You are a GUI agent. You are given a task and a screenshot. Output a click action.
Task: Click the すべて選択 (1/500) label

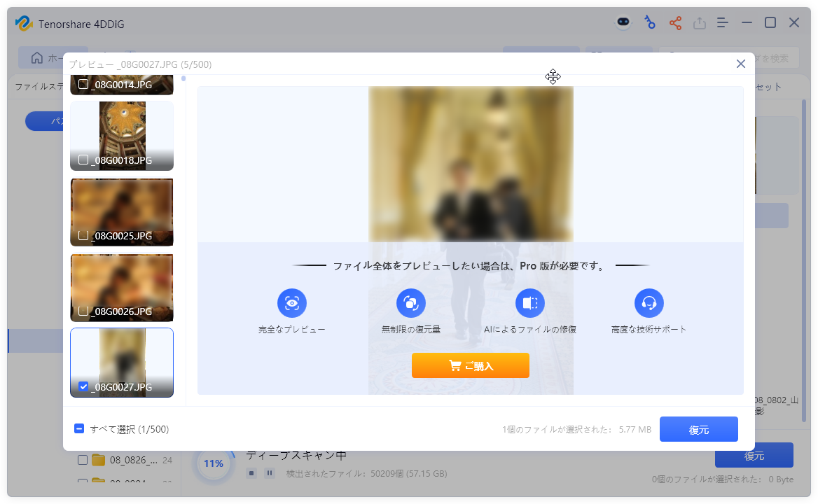(x=130, y=429)
